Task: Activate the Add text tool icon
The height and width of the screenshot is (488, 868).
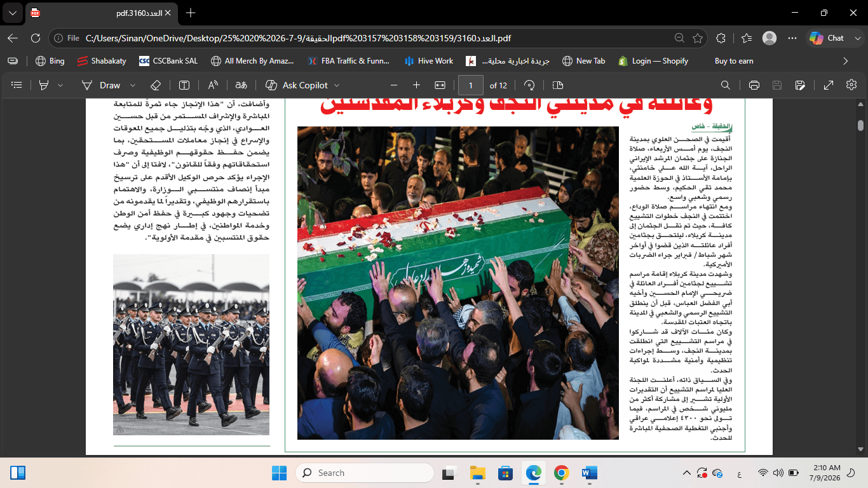Action: [x=184, y=85]
